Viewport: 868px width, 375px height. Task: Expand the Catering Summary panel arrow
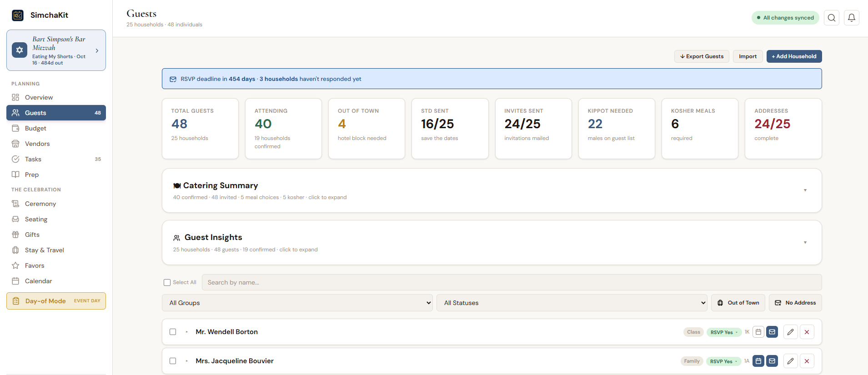coord(805,190)
